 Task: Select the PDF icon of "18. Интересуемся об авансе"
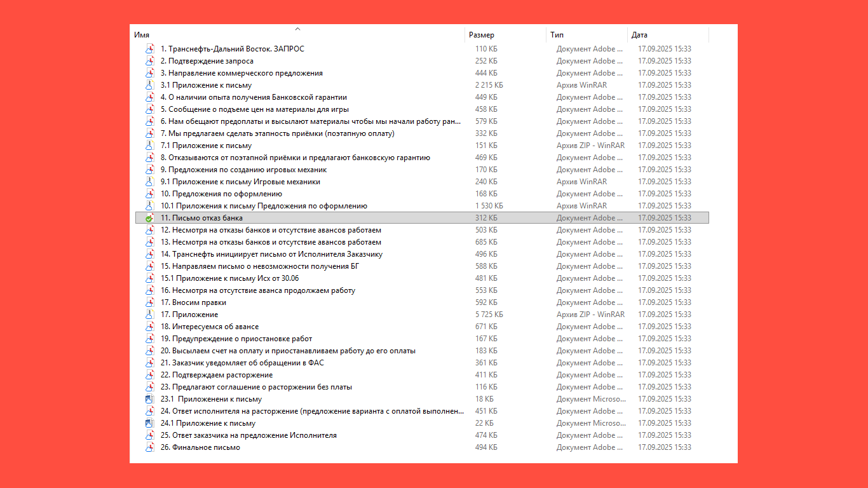[149, 327]
